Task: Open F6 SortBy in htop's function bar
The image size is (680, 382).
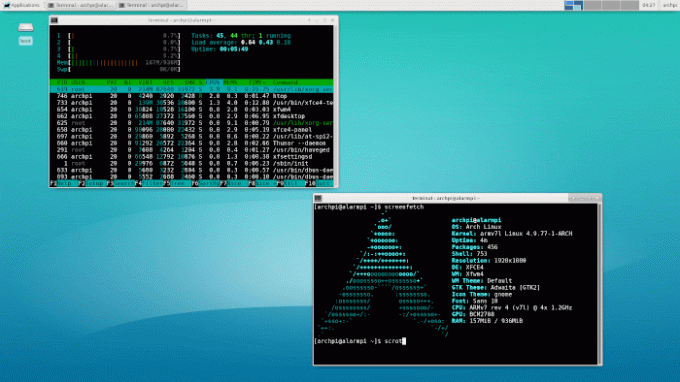Action: pyautogui.click(x=206, y=183)
